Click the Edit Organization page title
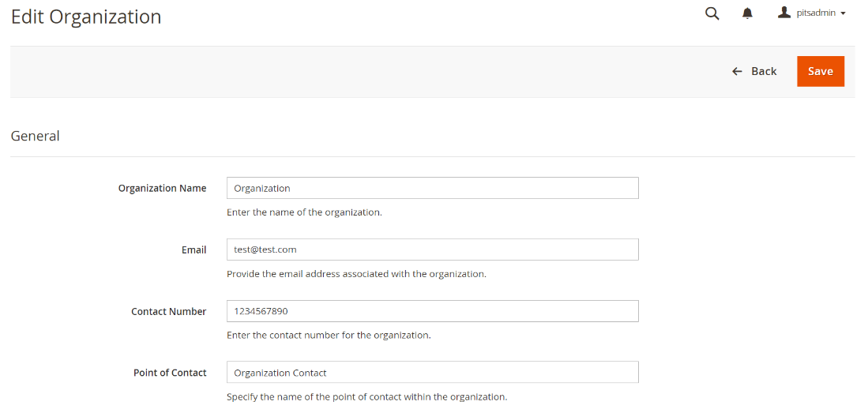Viewport: 868px width, 409px height. point(86,17)
